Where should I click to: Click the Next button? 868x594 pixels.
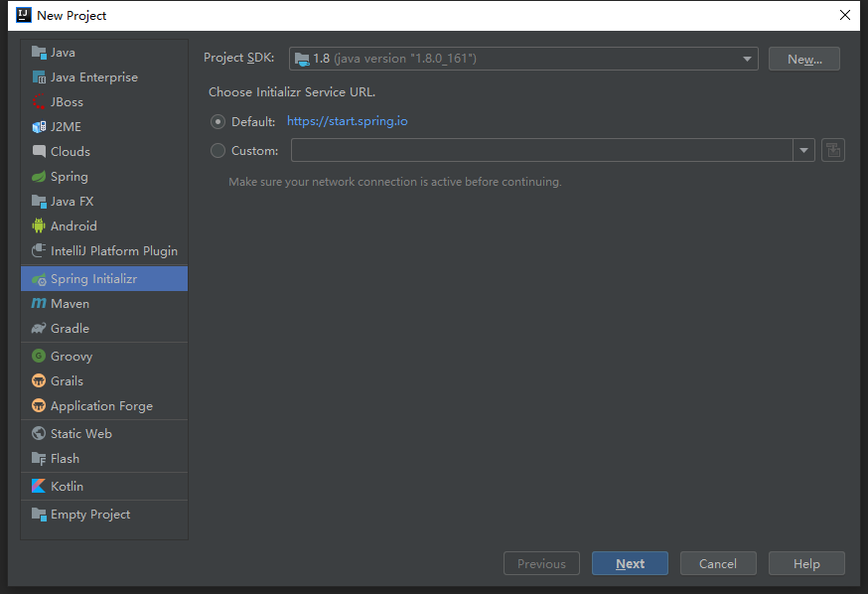[x=630, y=563]
